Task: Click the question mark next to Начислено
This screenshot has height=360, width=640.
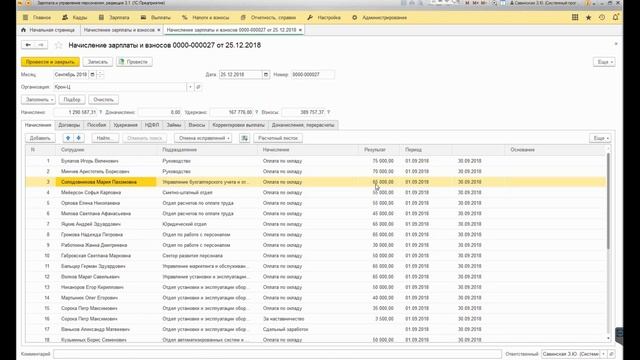Action: 100,112
